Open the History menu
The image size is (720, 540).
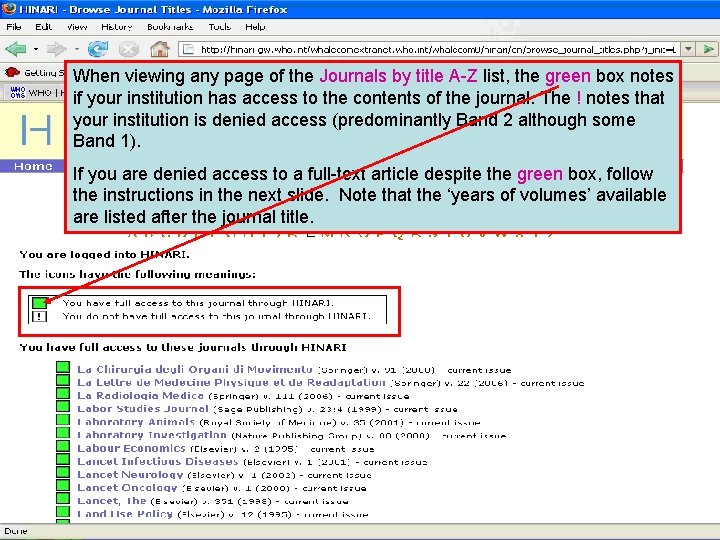(117, 27)
